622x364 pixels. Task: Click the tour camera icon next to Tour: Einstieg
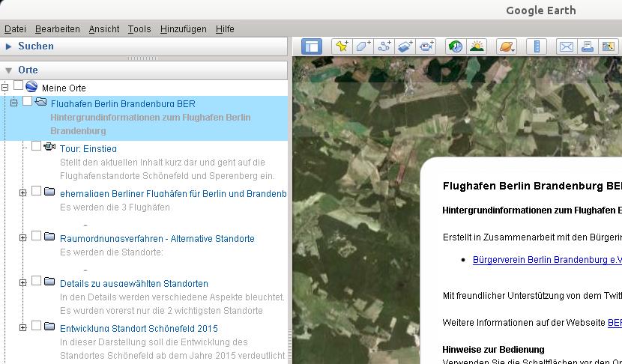(49, 147)
